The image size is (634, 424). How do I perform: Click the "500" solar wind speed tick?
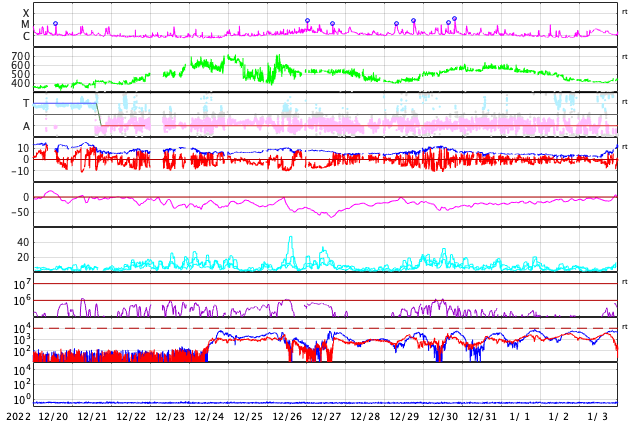[21, 74]
